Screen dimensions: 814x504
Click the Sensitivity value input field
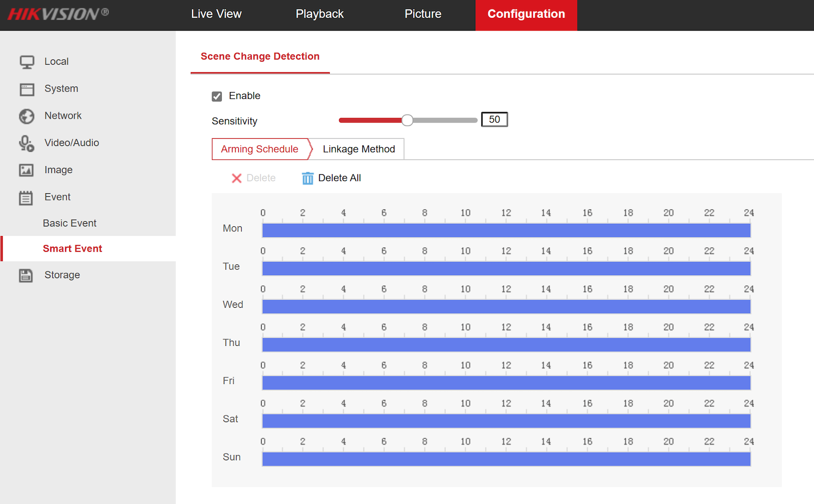point(494,120)
